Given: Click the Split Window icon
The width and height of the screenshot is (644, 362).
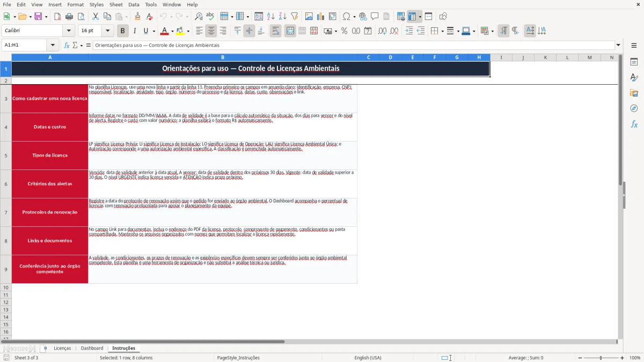Looking at the screenshot, I should point(428,17).
